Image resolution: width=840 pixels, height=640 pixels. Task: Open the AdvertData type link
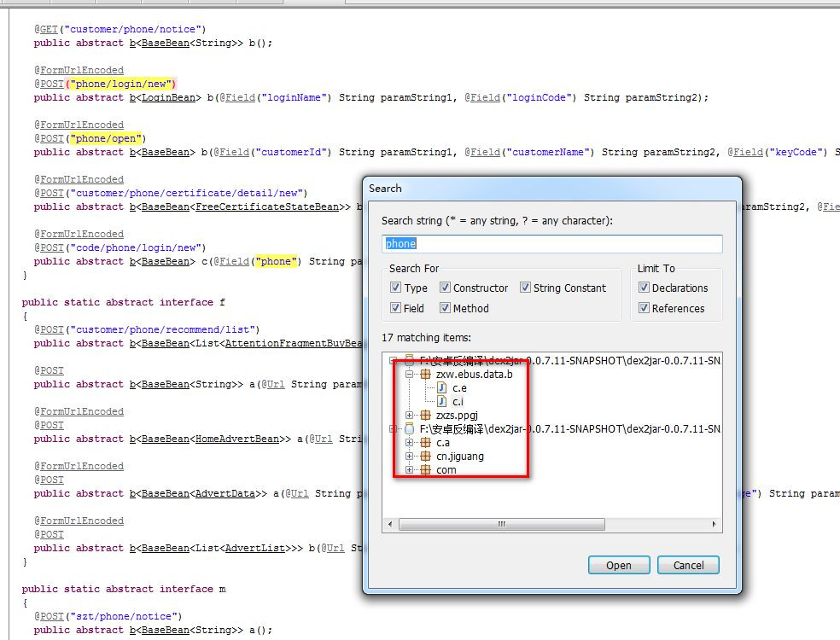click(x=225, y=493)
